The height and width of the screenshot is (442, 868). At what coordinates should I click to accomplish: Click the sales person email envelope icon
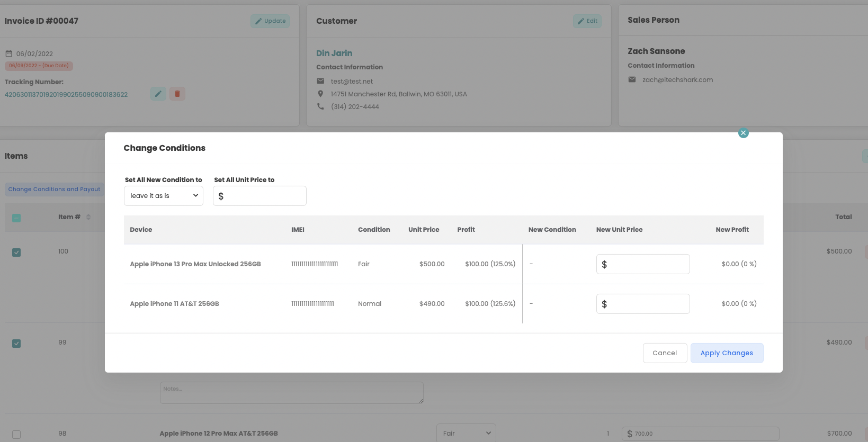632,79
